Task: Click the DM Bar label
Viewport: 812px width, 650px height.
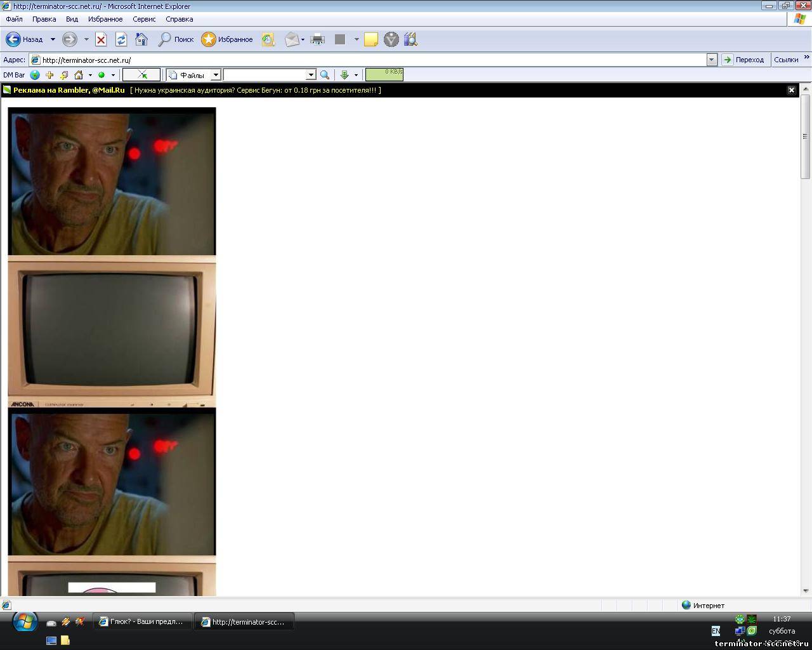Action: click(14, 75)
